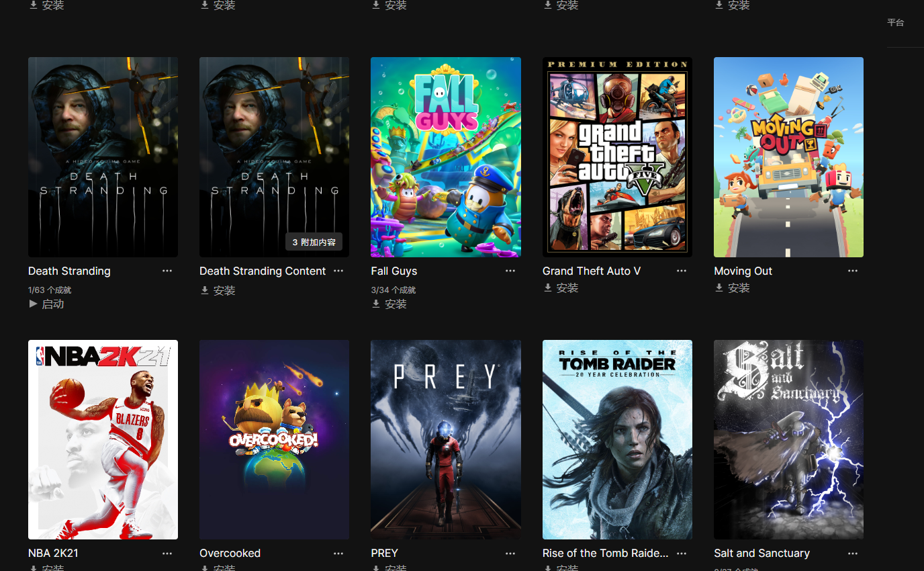
Task: Click the Grand Theft Auto V title
Action: (x=592, y=271)
